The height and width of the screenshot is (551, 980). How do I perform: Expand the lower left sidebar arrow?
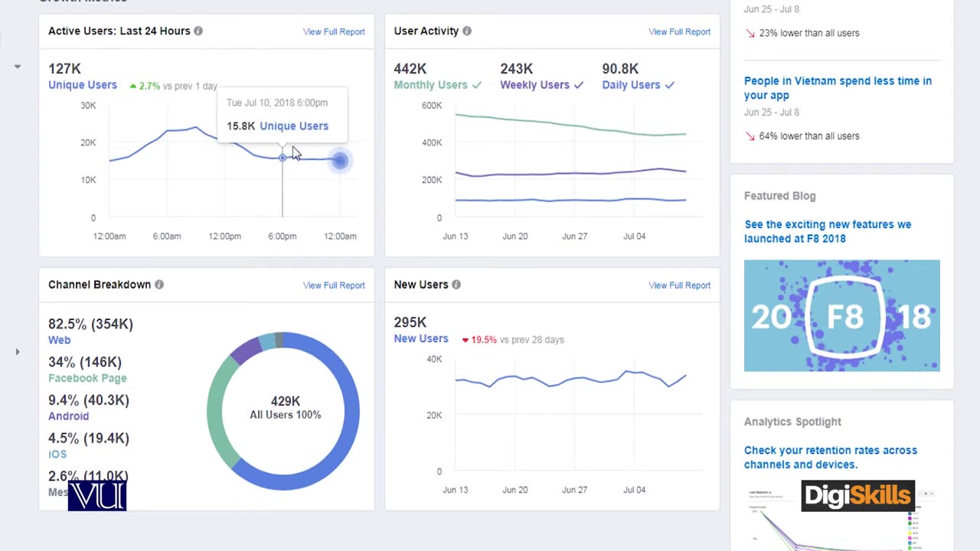click(17, 352)
